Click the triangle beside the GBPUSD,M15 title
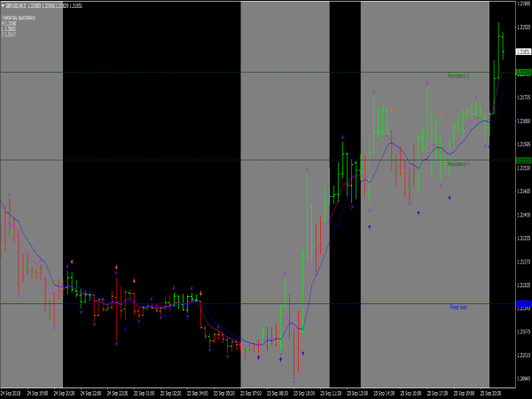The image size is (532, 399). [3, 5]
